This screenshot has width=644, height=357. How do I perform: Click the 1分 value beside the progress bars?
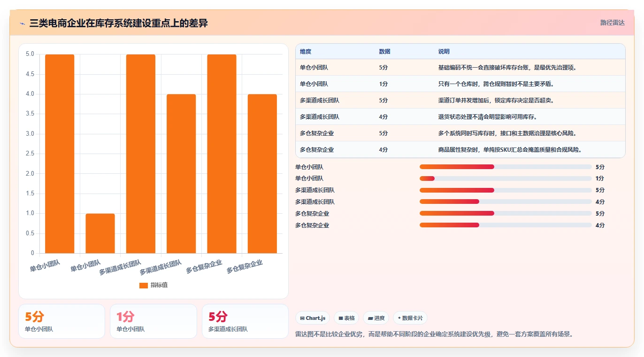point(600,178)
